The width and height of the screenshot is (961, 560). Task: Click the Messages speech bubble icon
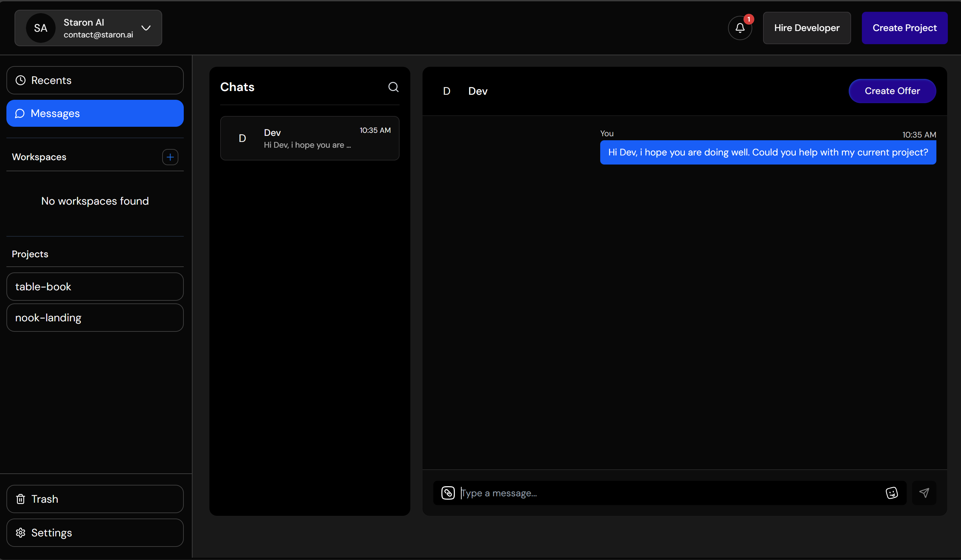20,113
